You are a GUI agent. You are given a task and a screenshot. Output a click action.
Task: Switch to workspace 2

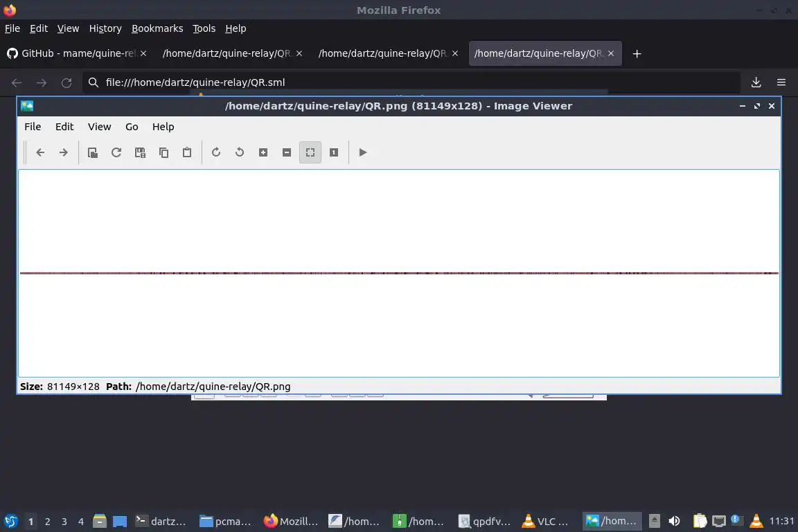pyautogui.click(x=47, y=522)
